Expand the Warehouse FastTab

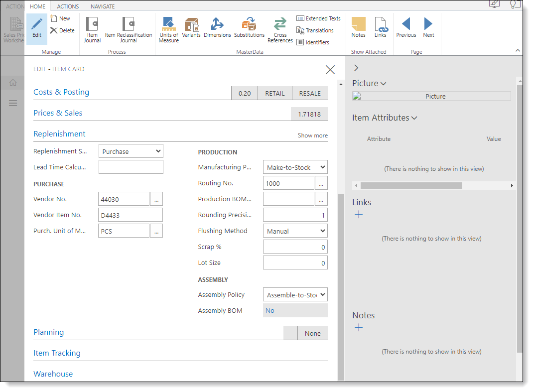pyautogui.click(x=53, y=374)
